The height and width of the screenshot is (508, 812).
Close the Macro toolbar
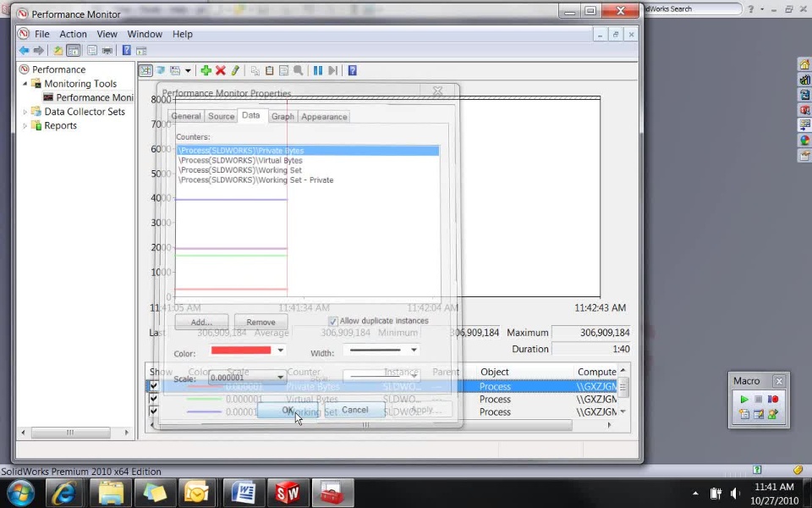[x=779, y=382]
